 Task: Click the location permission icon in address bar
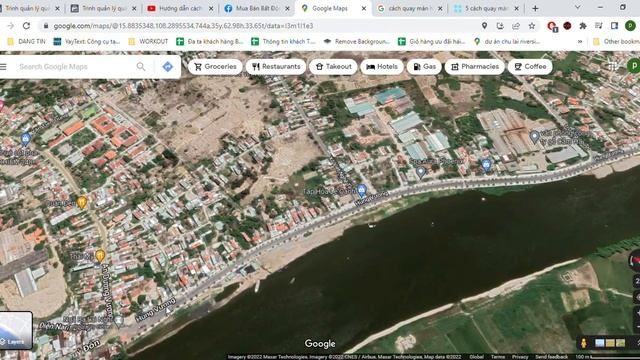[x=484, y=26]
